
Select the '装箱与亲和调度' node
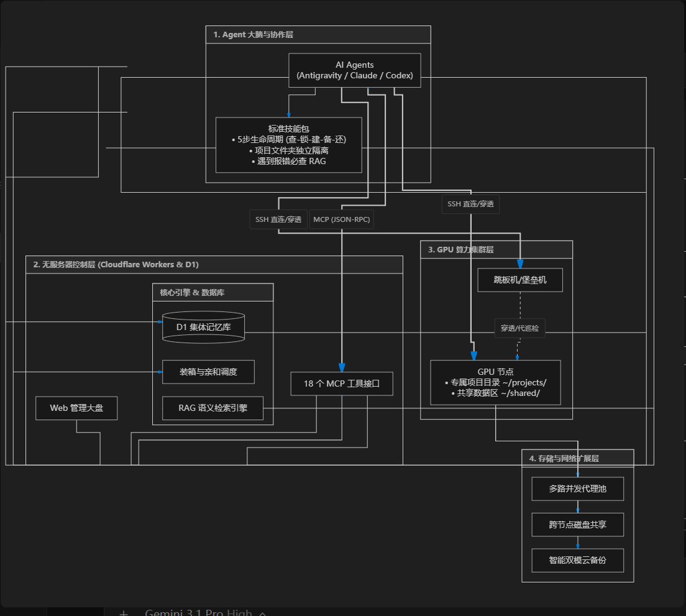(208, 372)
